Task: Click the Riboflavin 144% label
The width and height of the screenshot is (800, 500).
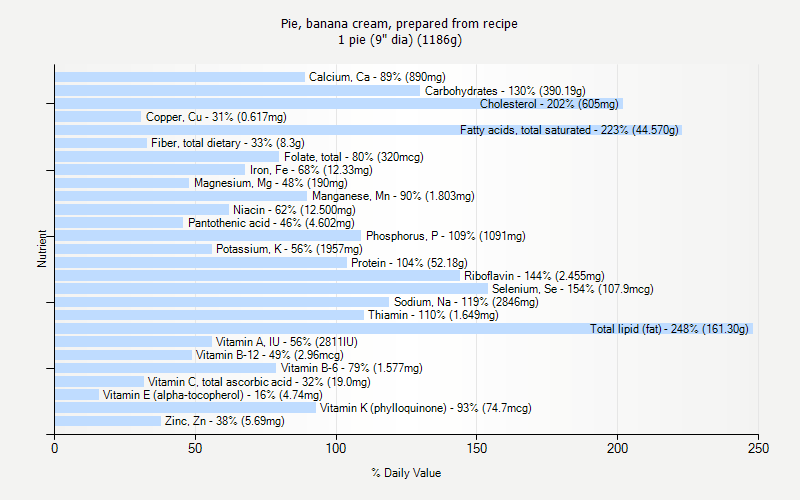Action: pyautogui.click(x=534, y=276)
